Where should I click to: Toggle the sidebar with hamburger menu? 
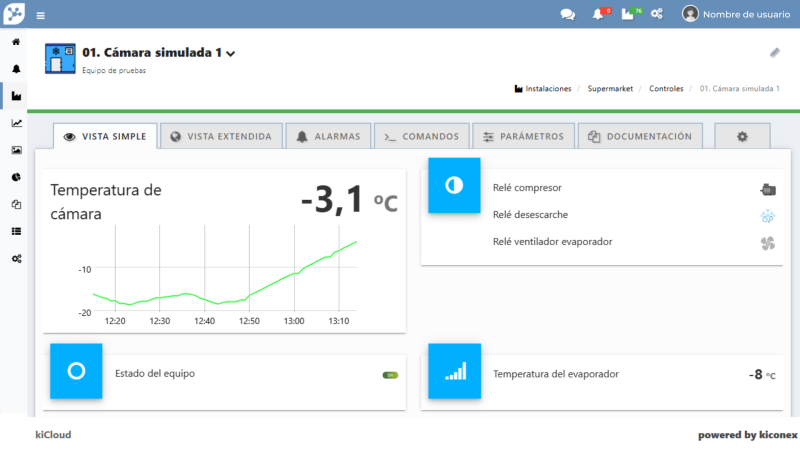(x=41, y=15)
